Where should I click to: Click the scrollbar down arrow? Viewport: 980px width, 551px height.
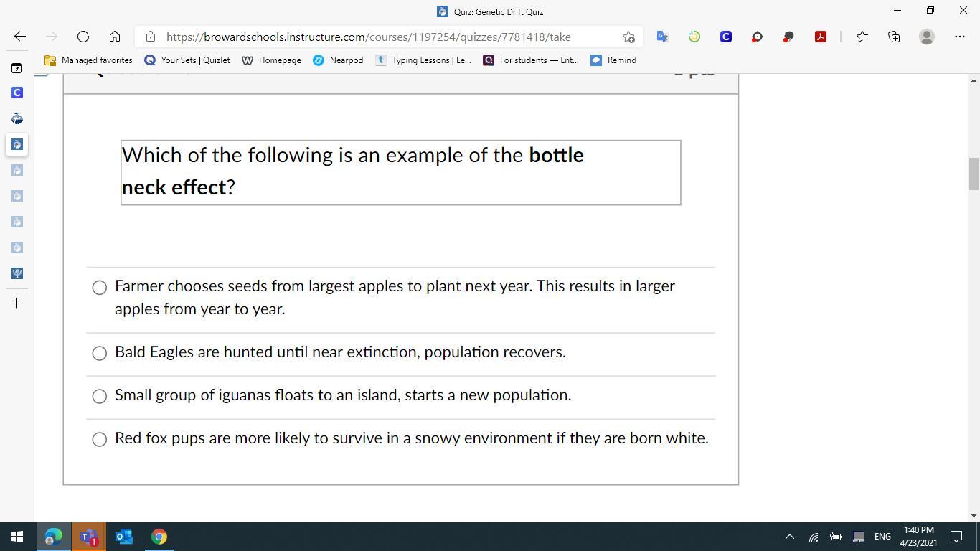(974, 516)
